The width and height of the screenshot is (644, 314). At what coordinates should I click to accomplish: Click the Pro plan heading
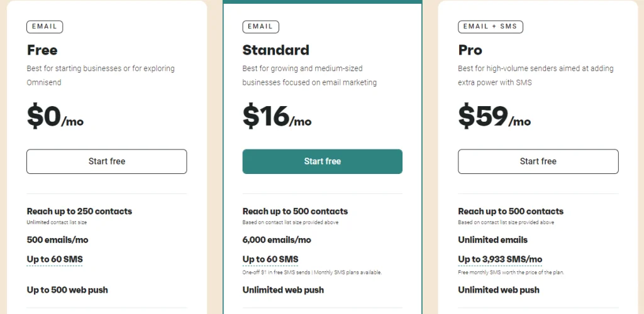pyautogui.click(x=470, y=50)
